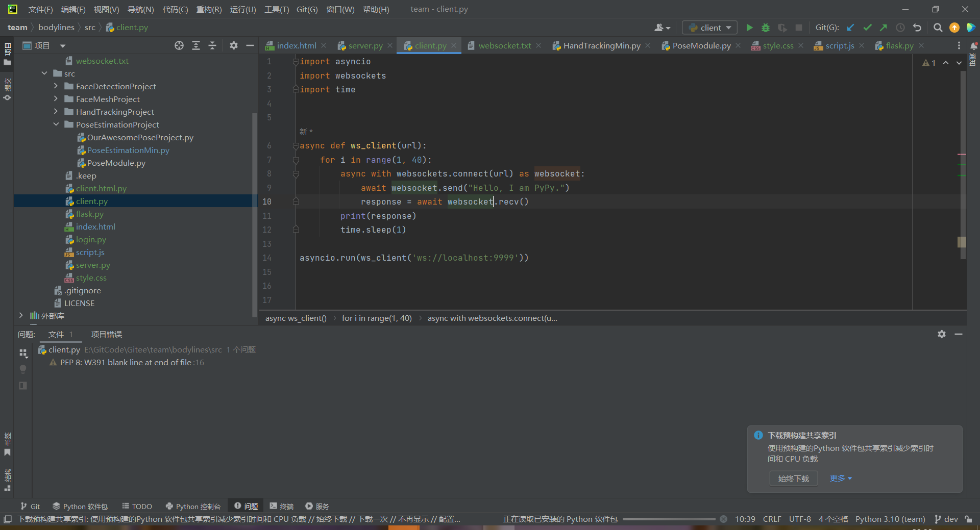Screen dimensions: 980x530
Task: Close the client.py editor tab
Action: tap(454, 45)
